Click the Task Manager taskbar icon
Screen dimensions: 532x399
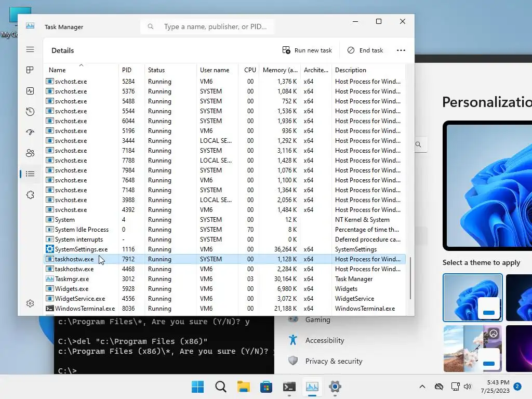[x=312, y=387]
